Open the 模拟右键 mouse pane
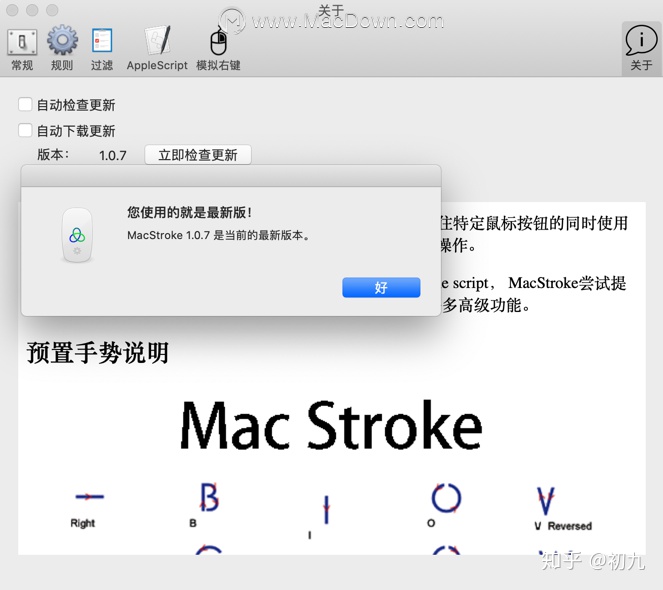 coord(218,49)
